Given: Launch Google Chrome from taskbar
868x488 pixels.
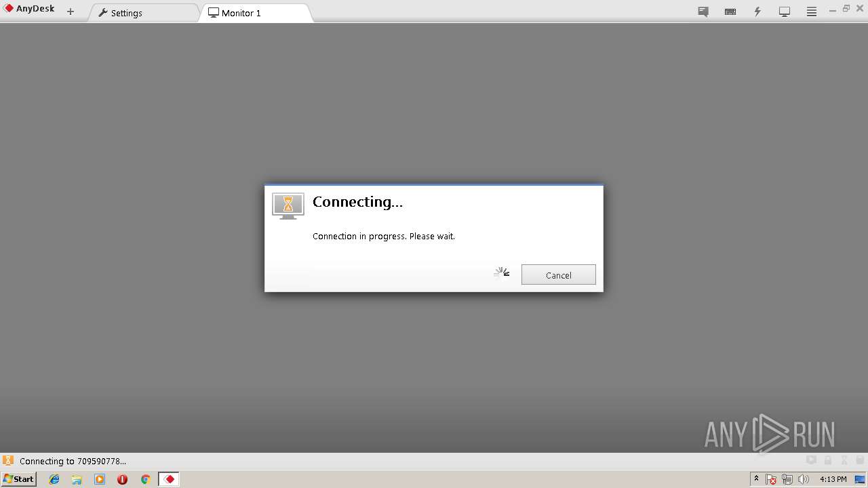Looking at the screenshot, I should (145, 479).
